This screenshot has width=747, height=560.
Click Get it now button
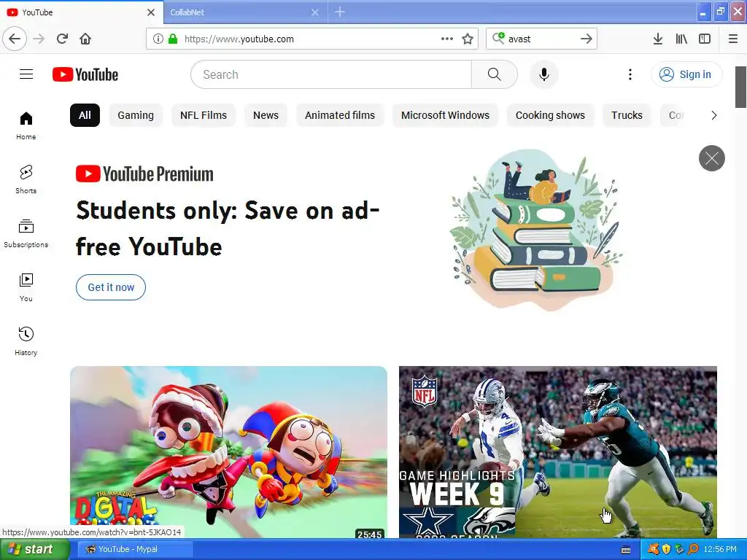click(111, 287)
